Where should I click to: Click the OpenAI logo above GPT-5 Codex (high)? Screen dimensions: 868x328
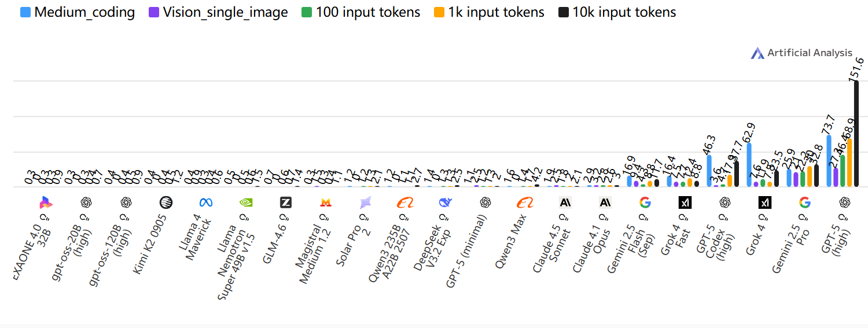coord(725,202)
